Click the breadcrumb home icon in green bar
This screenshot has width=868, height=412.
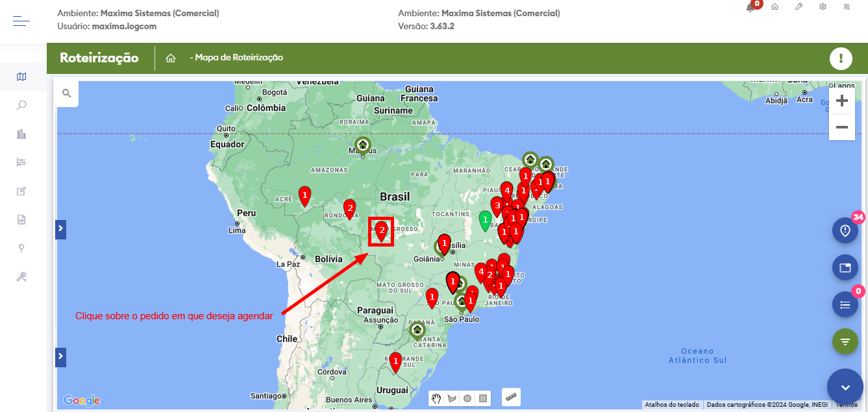pyautogui.click(x=171, y=58)
